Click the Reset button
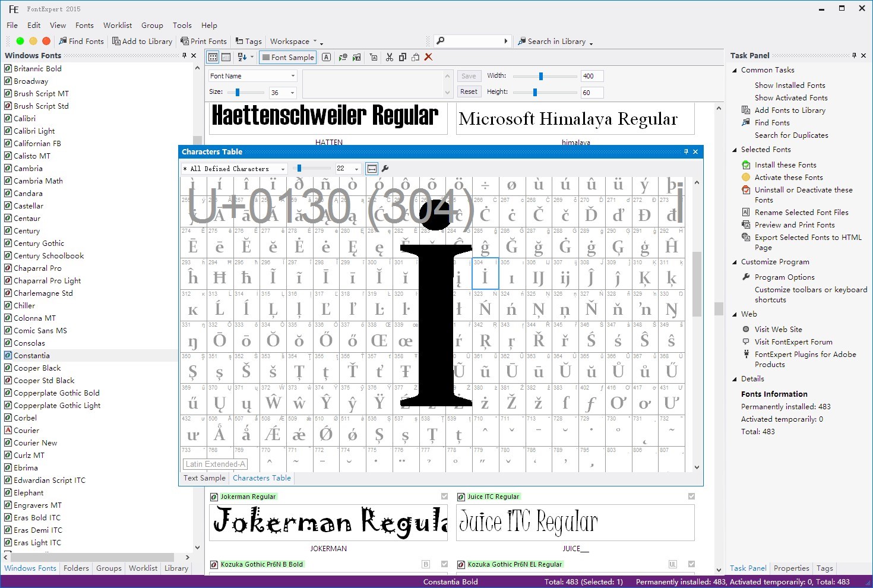The width and height of the screenshot is (873, 588). point(469,91)
